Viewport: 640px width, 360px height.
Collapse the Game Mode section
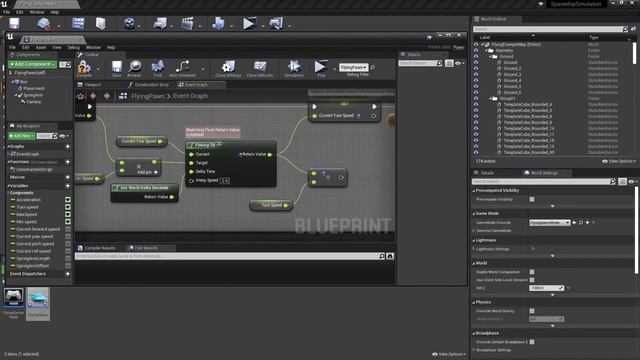pyautogui.click(x=474, y=213)
